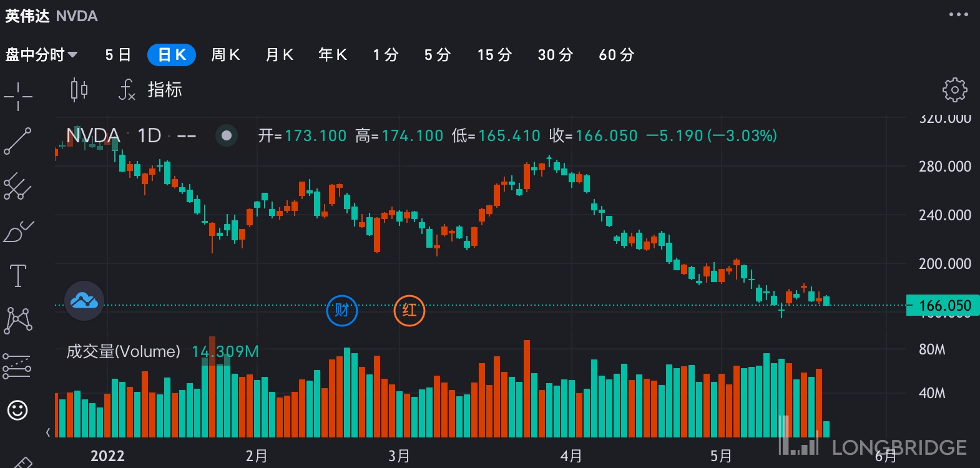Click the NVDA symbol legend on chart
The height and width of the screenshot is (468, 980).
tap(93, 135)
